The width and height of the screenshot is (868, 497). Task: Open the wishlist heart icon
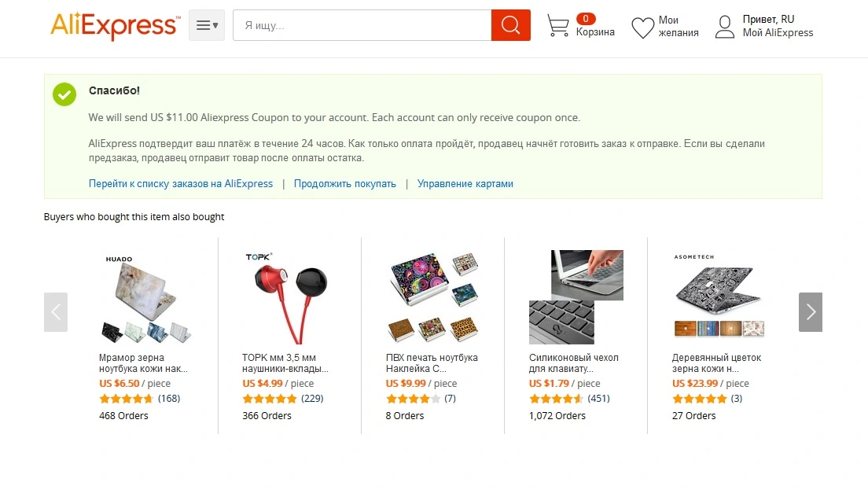tap(642, 27)
